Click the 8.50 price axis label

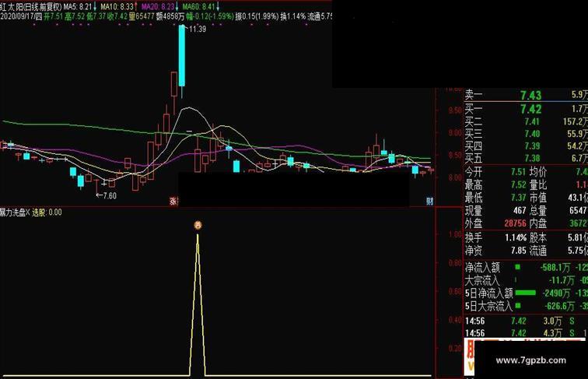pyautogui.click(x=455, y=155)
